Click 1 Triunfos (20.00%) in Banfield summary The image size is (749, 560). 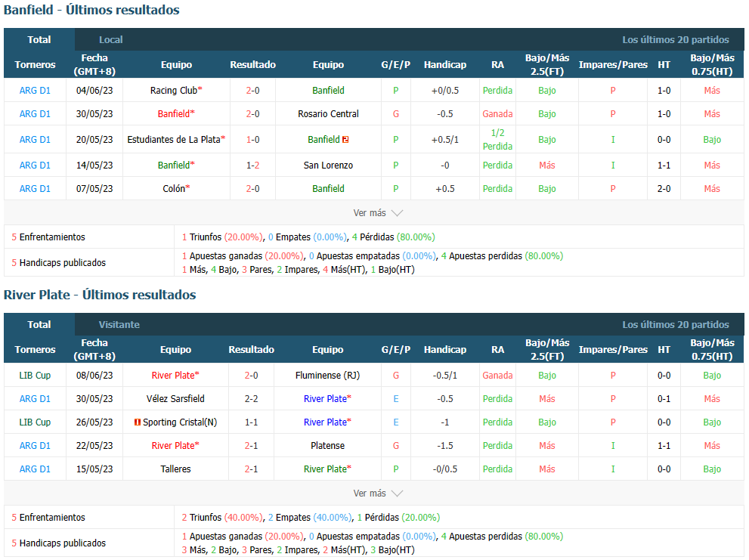(x=222, y=237)
